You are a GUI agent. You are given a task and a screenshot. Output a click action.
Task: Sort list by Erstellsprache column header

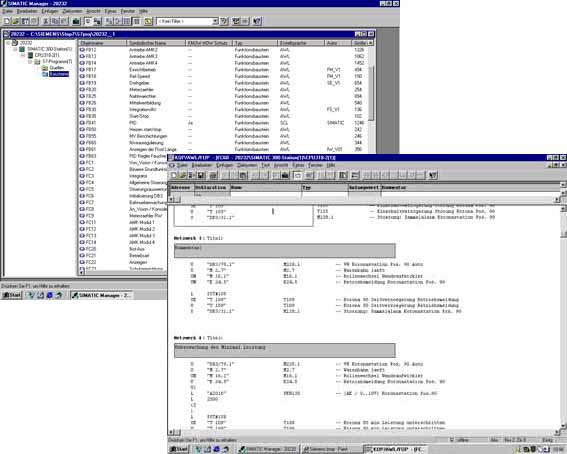click(x=301, y=43)
